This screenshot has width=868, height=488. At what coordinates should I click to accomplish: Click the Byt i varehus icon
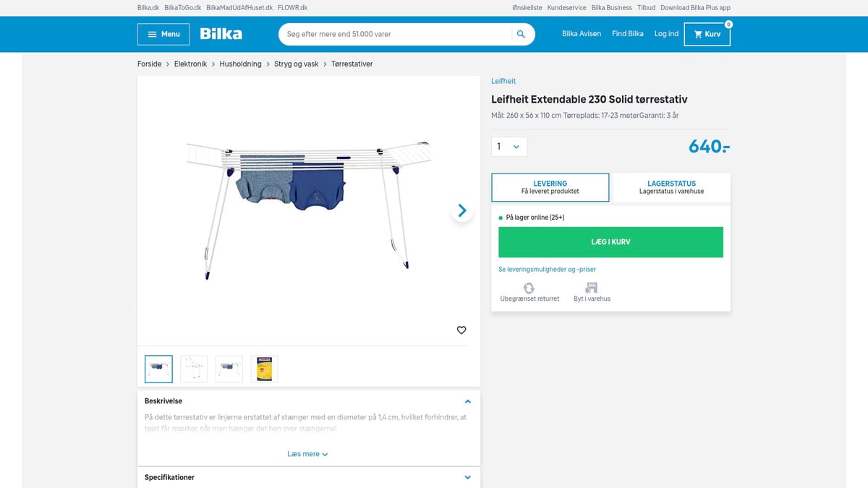[x=592, y=288]
